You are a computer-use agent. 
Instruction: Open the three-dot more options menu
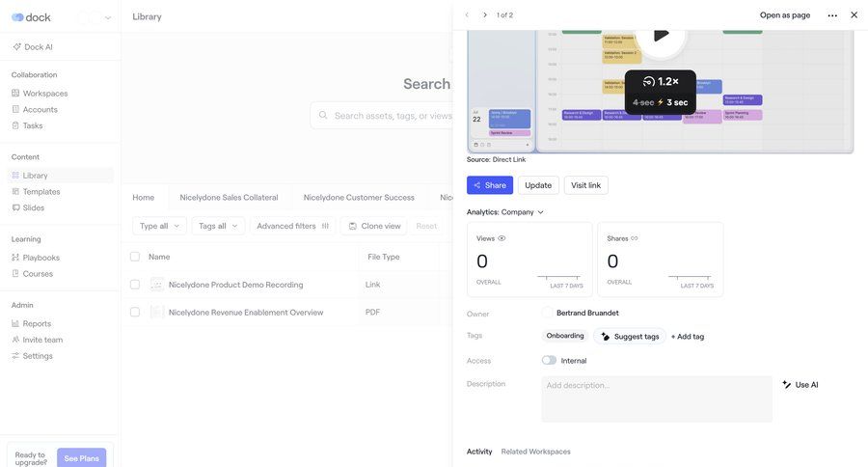tap(832, 15)
